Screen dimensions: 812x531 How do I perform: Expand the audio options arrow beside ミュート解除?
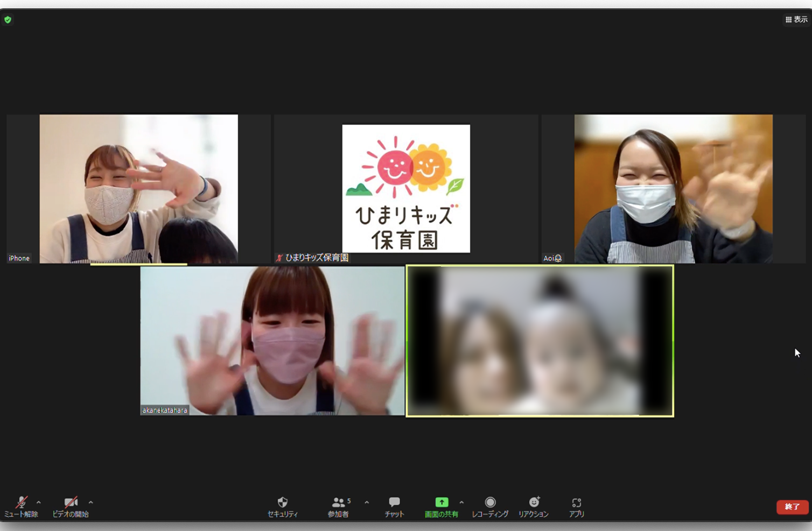39,502
